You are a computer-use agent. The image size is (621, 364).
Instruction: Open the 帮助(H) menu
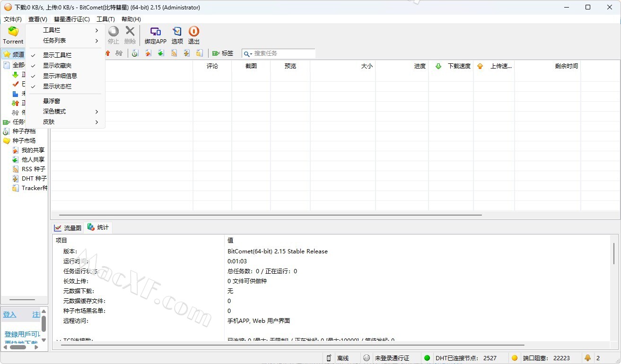pyautogui.click(x=131, y=19)
